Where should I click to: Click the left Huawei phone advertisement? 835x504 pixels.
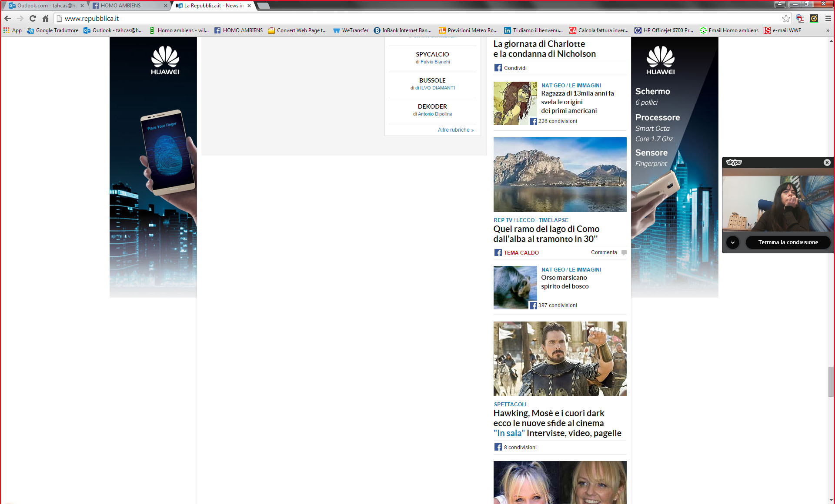(153, 167)
